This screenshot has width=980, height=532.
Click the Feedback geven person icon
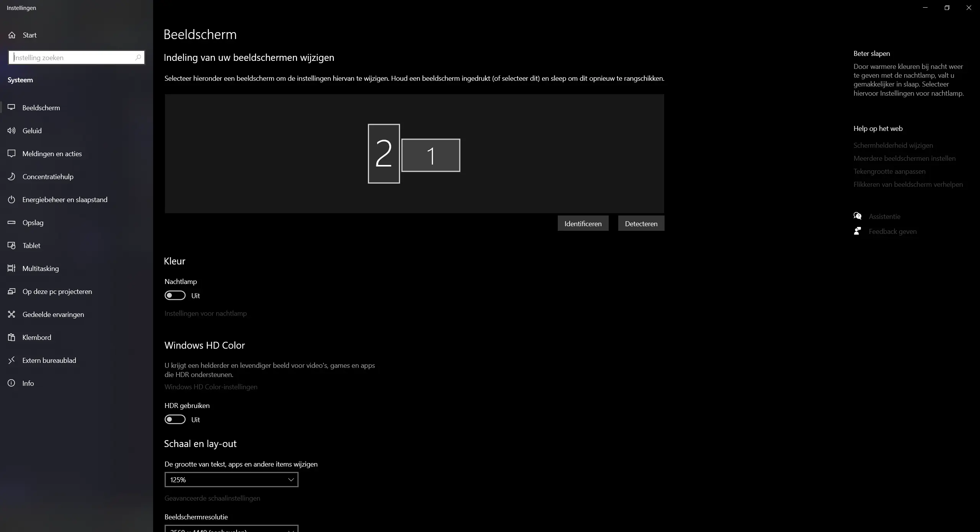tap(857, 231)
